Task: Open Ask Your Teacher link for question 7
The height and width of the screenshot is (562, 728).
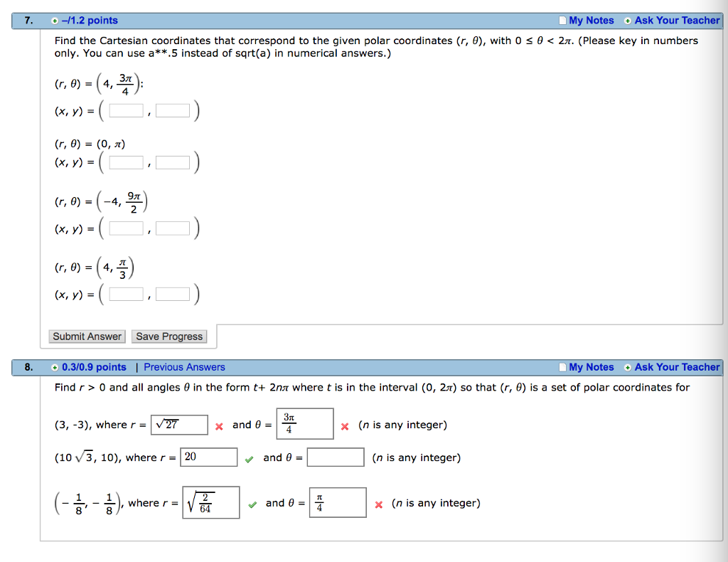Action: pyautogui.click(x=677, y=21)
